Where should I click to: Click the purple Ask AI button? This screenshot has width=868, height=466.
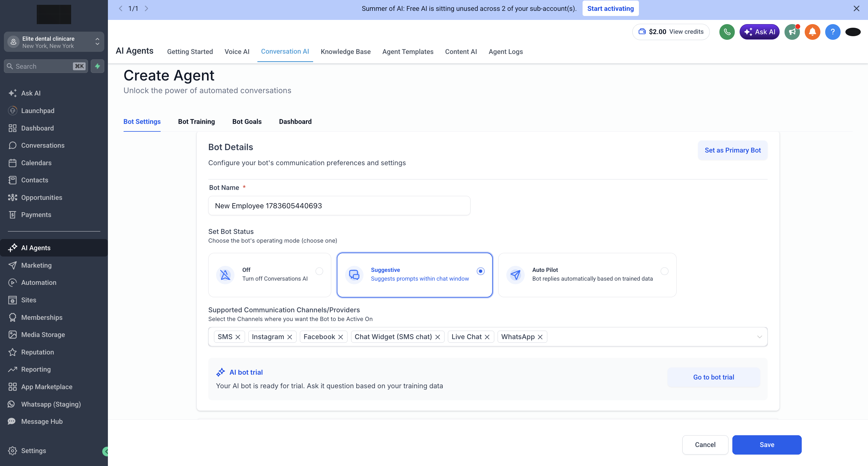click(759, 32)
